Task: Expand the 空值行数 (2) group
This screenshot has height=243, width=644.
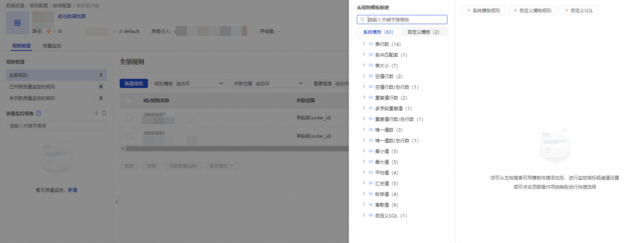Action: click(364, 76)
